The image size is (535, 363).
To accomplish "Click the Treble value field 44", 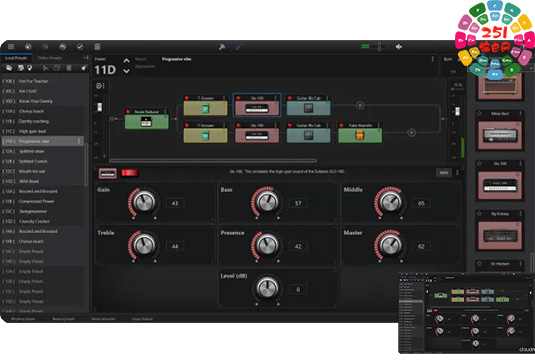I will click(x=175, y=246).
